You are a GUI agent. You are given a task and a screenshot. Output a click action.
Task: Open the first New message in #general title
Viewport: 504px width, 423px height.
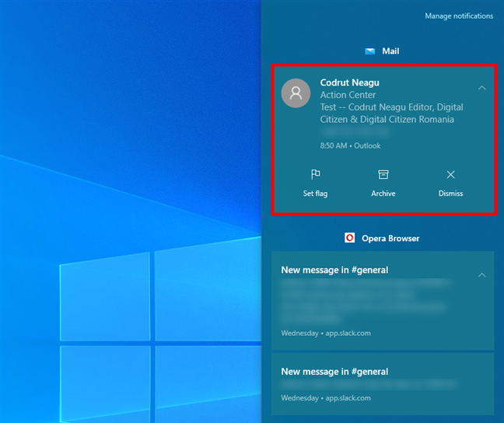(334, 270)
